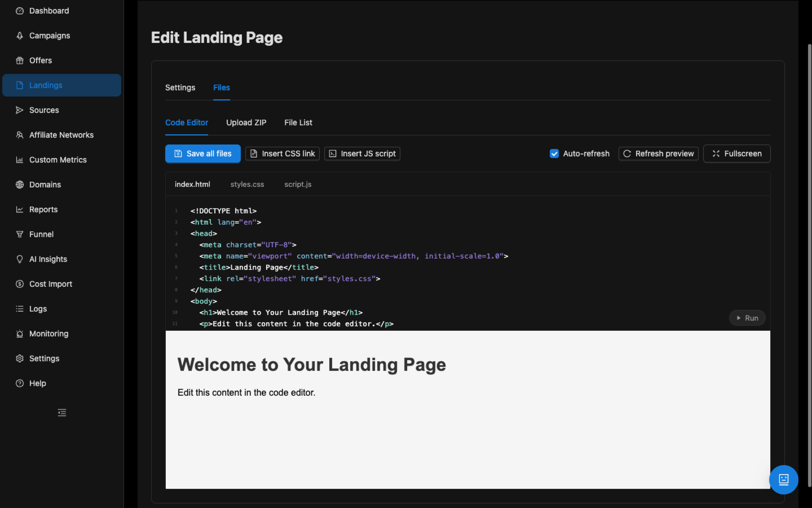
Task: Open AI Insights in sidebar
Action: (62, 259)
